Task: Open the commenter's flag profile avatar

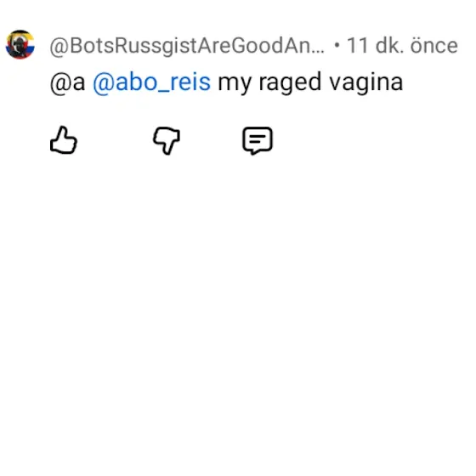Action: click(20, 44)
